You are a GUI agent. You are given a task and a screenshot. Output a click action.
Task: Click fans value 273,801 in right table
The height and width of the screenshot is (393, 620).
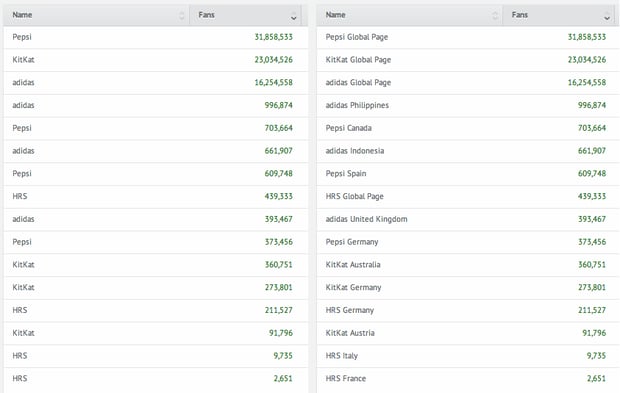tap(592, 287)
